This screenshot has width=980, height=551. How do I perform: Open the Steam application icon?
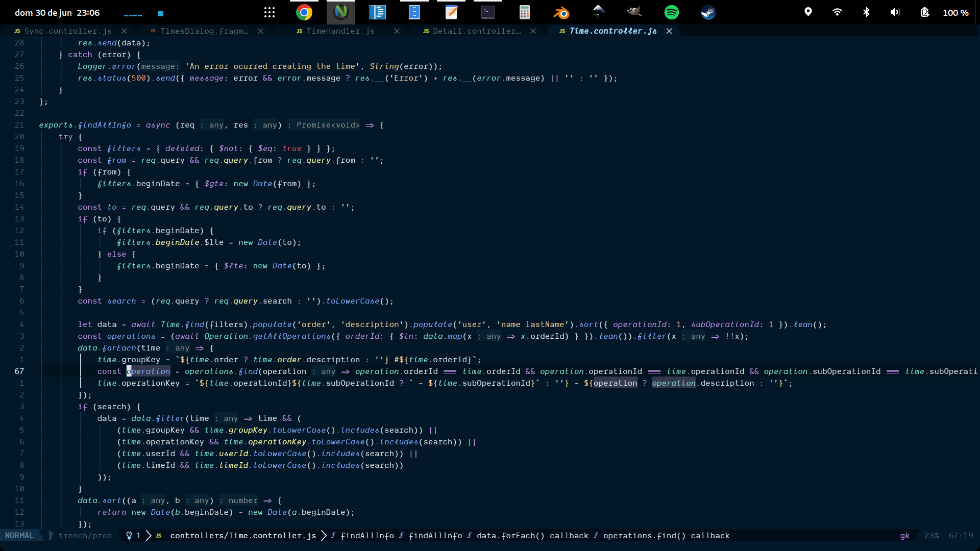click(x=708, y=12)
